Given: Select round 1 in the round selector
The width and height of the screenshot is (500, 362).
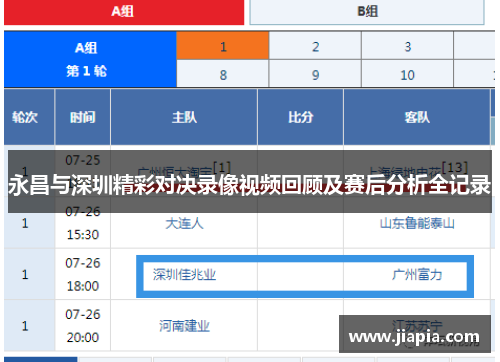Looking at the screenshot, I should point(223,46).
